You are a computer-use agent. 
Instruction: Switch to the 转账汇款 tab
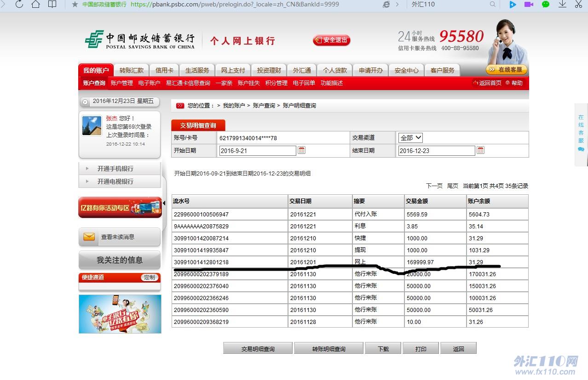tap(132, 70)
